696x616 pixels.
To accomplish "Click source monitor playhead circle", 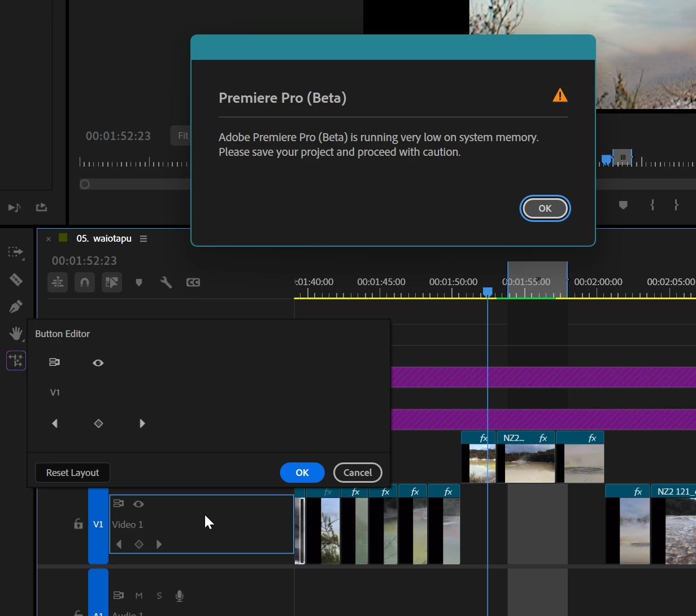I will pos(85,184).
